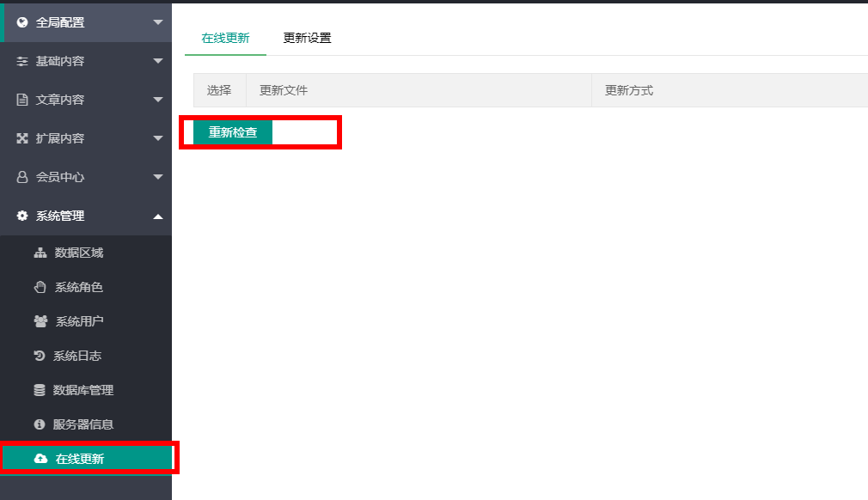Expand the 扩展内容 dropdown arrow
This screenshot has width=868, height=500.
(158, 138)
